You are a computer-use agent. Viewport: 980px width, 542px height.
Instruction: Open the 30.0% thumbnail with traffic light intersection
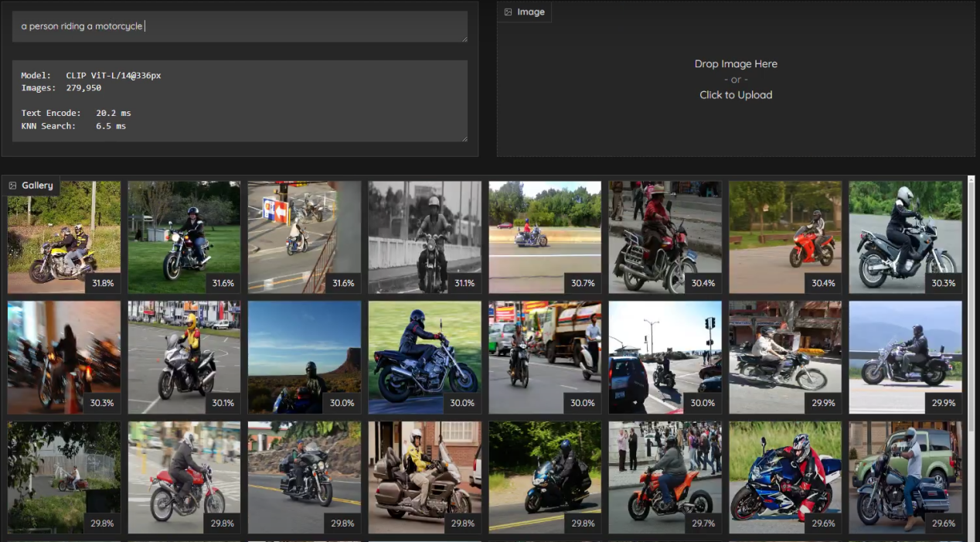click(665, 357)
